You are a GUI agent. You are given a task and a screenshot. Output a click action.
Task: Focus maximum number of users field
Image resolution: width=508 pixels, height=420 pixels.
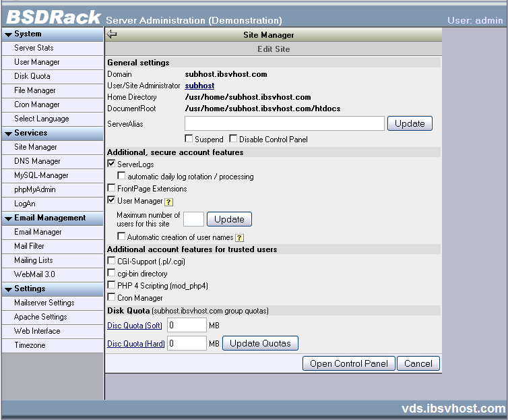193,219
